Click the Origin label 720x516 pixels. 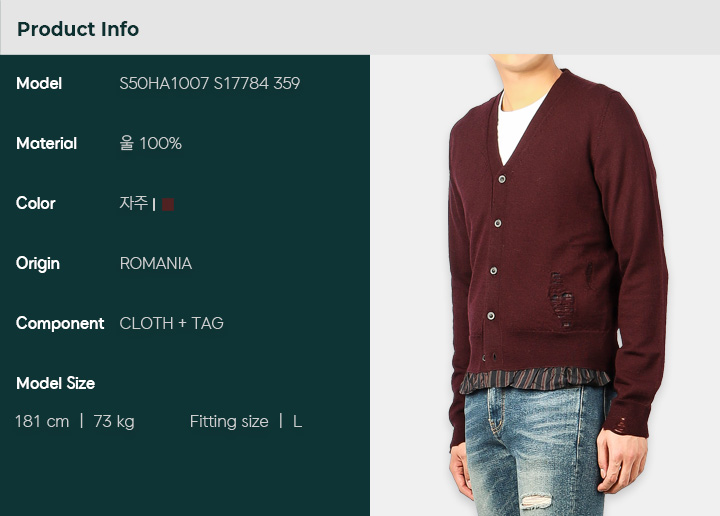38,264
